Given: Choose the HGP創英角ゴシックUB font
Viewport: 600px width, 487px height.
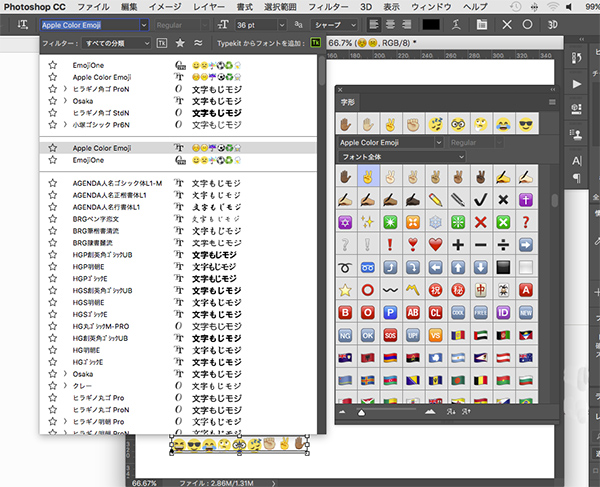Looking at the screenshot, I should tap(102, 255).
